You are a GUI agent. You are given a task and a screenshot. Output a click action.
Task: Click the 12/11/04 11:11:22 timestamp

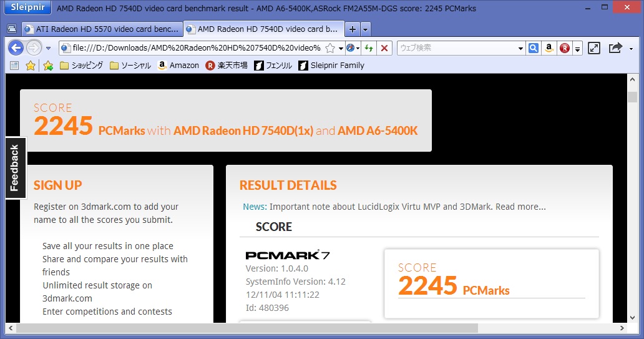click(283, 295)
